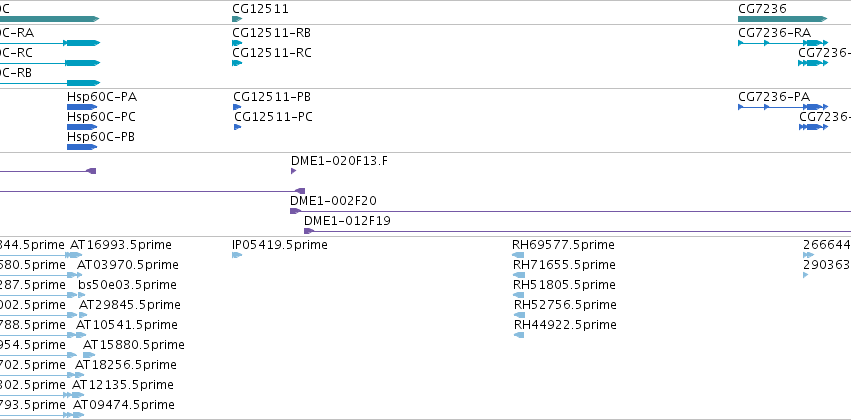Select the Hsp60C-PA protein label

pos(102,97)
